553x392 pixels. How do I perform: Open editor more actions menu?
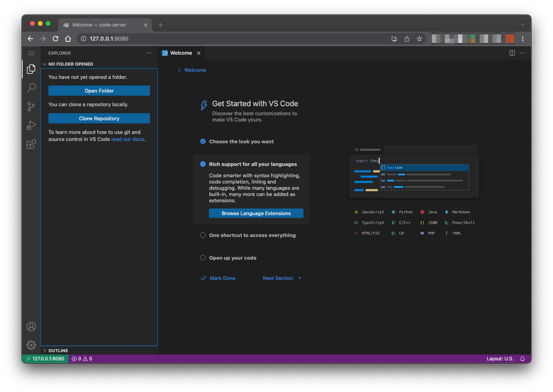click(522, 53)
